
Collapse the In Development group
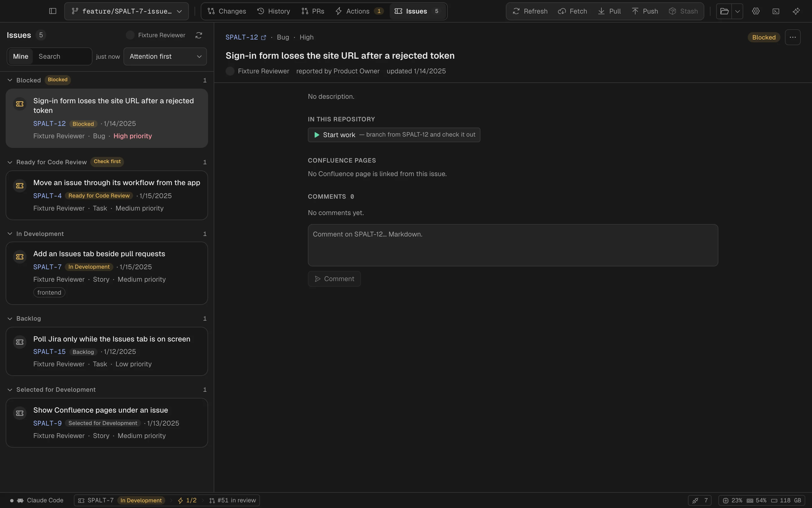(x=10, y=234)
